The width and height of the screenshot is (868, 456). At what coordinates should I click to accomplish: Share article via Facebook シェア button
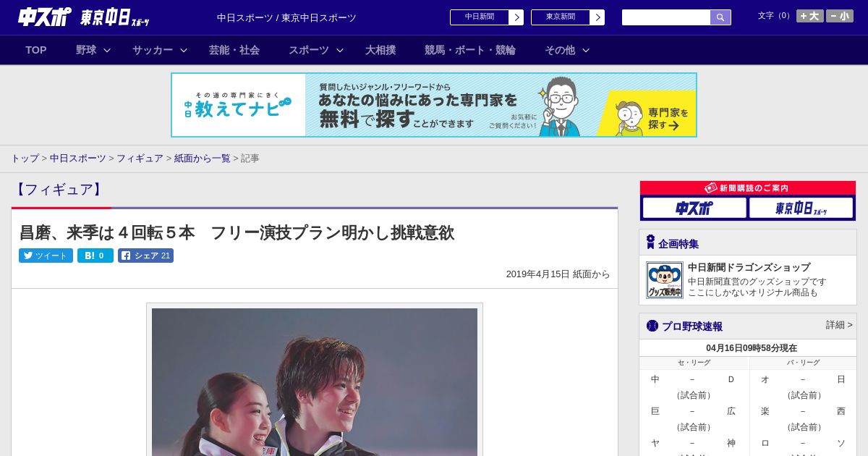pos(145,256)
